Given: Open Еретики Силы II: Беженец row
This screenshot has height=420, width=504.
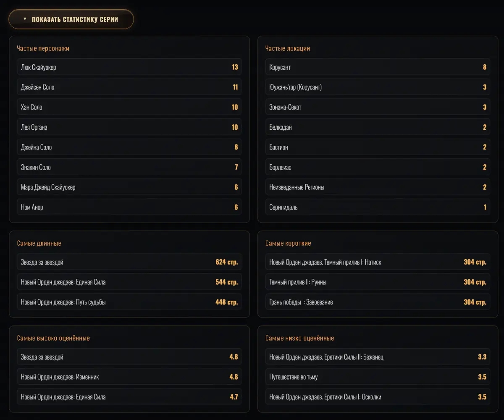Looking at the screenshot, I should pyautogui.click(x=378, y=357).
